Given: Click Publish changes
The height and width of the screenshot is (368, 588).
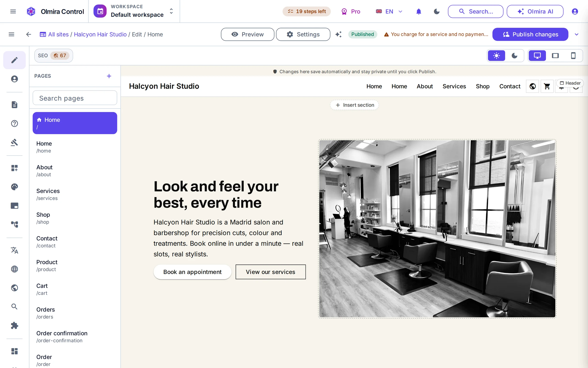Looking at the screenshot, I should coord(530,34).
